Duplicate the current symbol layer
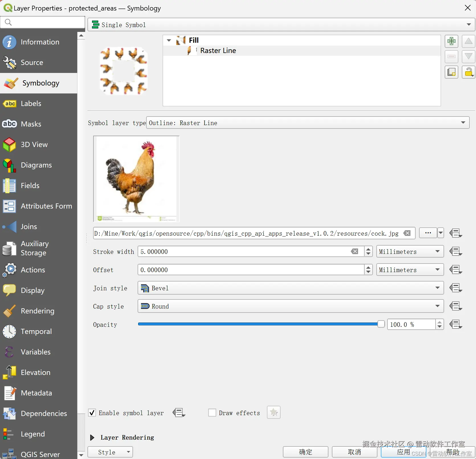This screenshot has height=459, width=476. point(451,72)
